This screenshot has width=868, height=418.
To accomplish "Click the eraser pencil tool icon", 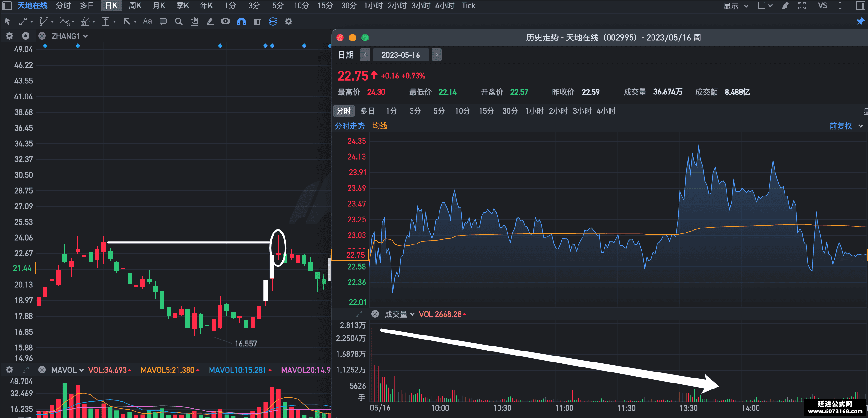I will click(210, 22).
